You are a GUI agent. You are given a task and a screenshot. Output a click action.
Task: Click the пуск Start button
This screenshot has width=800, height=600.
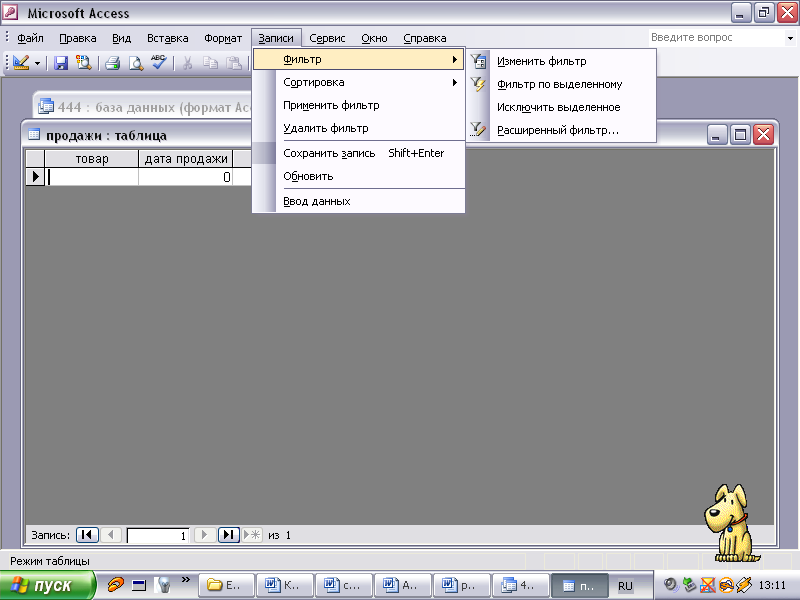47,585
